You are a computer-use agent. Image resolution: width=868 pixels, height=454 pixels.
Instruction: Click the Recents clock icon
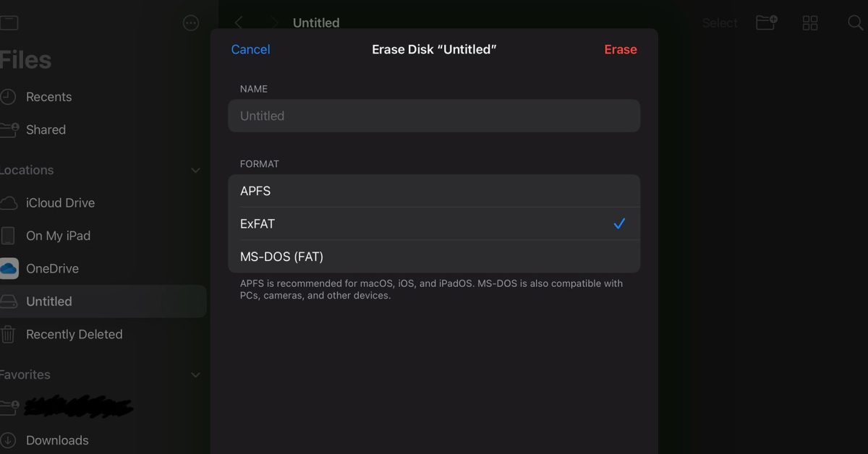coord(8,97)
